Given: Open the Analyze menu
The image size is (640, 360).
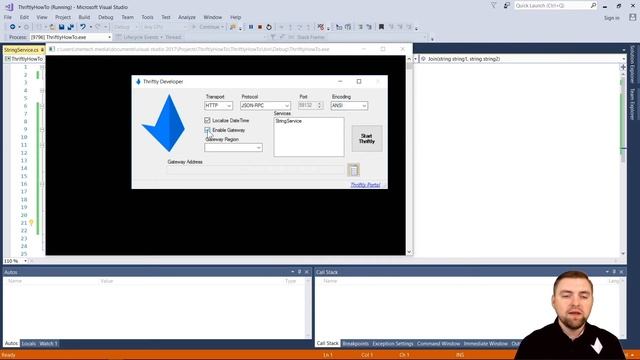Looking at the screenshot, I should click(187, 17).
